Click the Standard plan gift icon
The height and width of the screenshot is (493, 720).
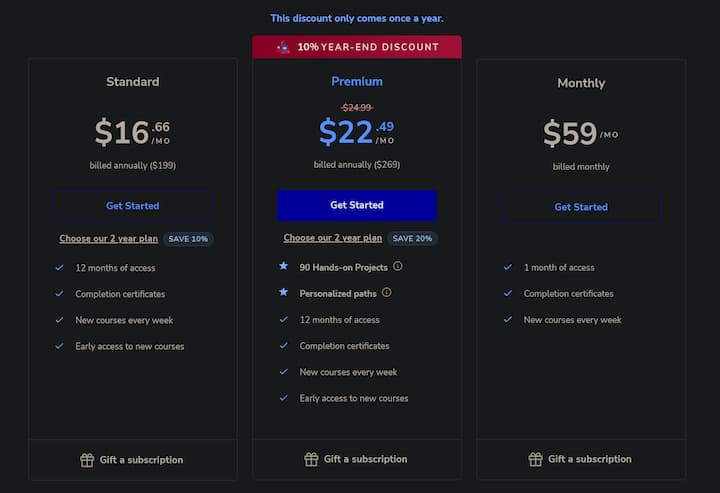pyautogui.click(x=87, y=460)
